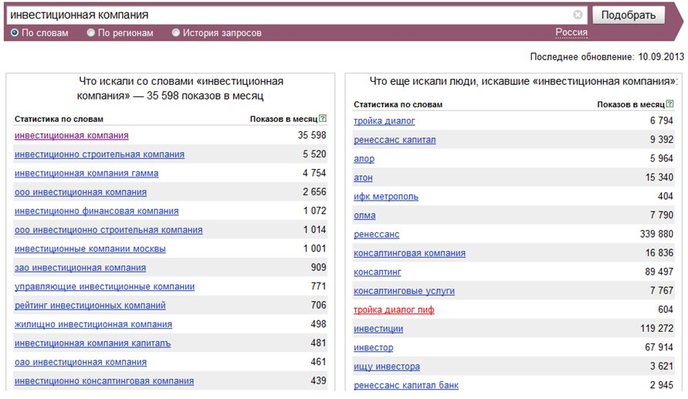
Task: Open 'инвестиционно строительная компания' link
Action: [x=100, y=155]
